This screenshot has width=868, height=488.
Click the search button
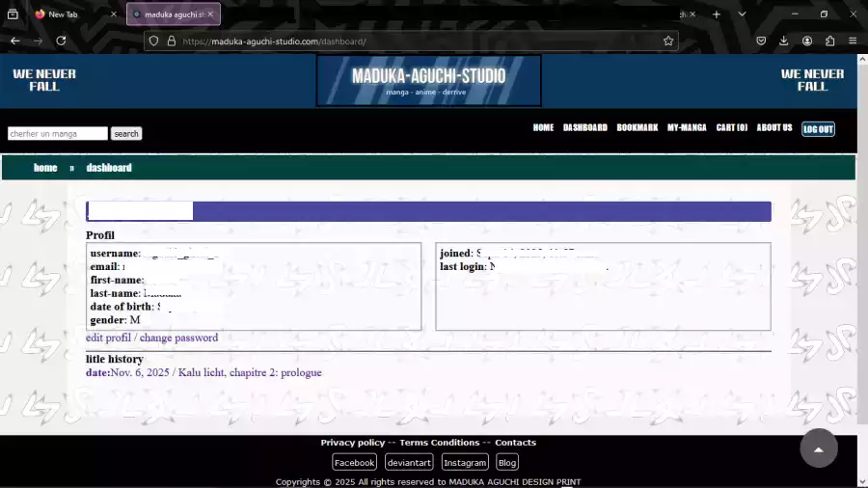point(126,133)
